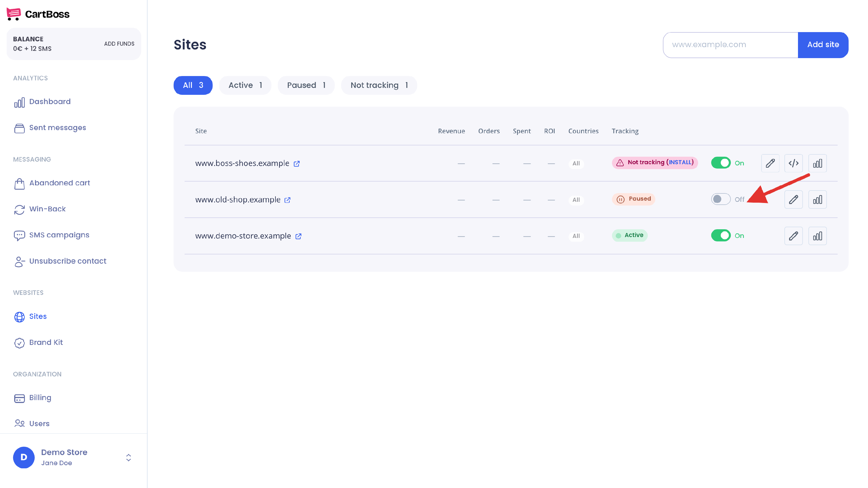Image resolution: width=868 pixels, height=488 pixels.
Task: View stats chart for www.demo-store.example
Action: (817, 236)
